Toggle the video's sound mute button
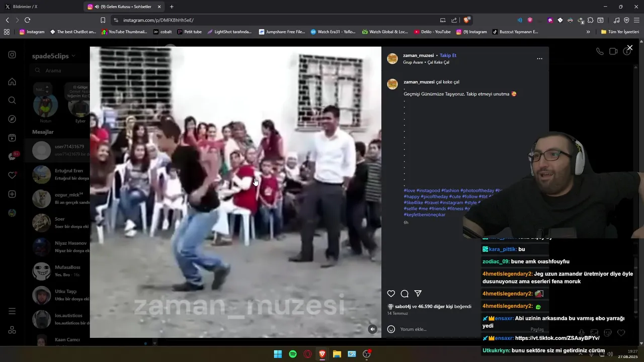The height and width of the screenshot is (362, 644). point(372,329)
